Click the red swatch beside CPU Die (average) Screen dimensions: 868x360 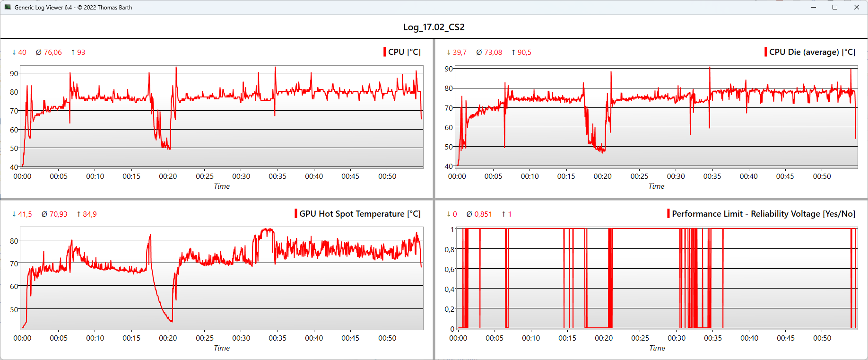(x=766, y=52)
